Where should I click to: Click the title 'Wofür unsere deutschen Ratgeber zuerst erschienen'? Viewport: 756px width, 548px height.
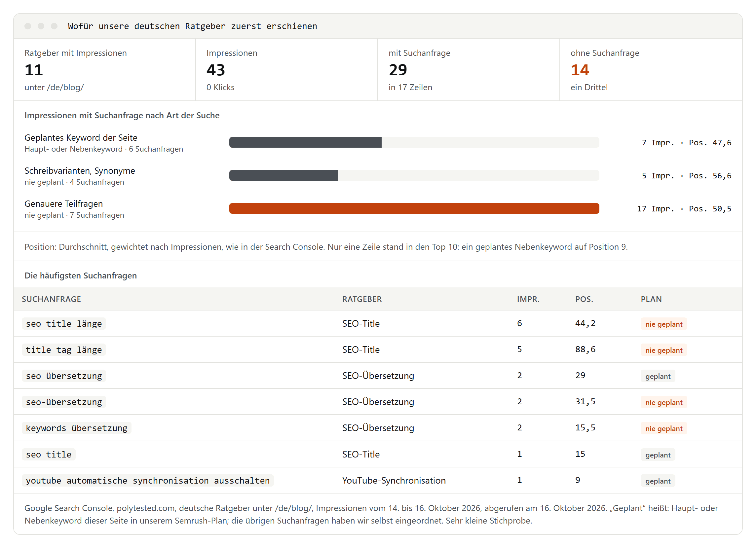(x=192, y=26)
